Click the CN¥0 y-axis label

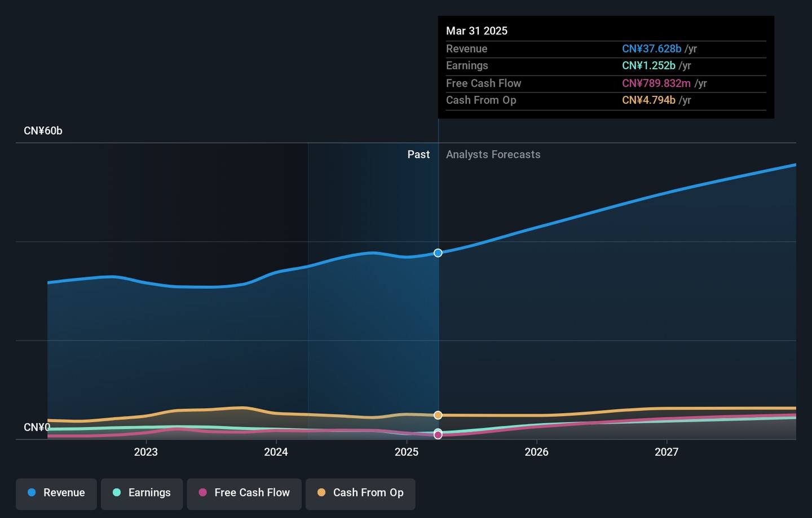(37, 427)
